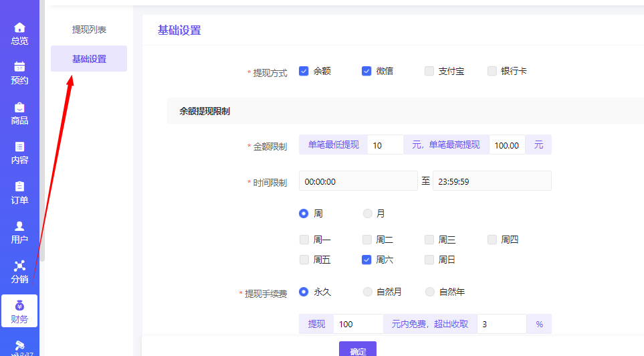Click the 确定 confirm button
Viewport: 644px width, 356px height.
pos(358,349)
